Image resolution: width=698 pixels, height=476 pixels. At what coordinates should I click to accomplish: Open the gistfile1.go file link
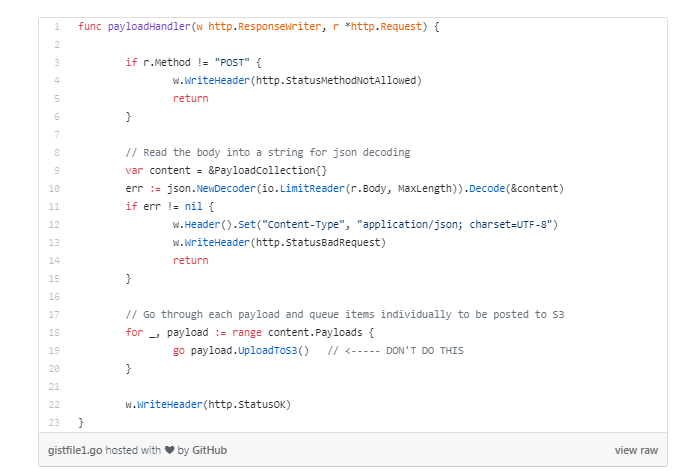click(75, 450)
